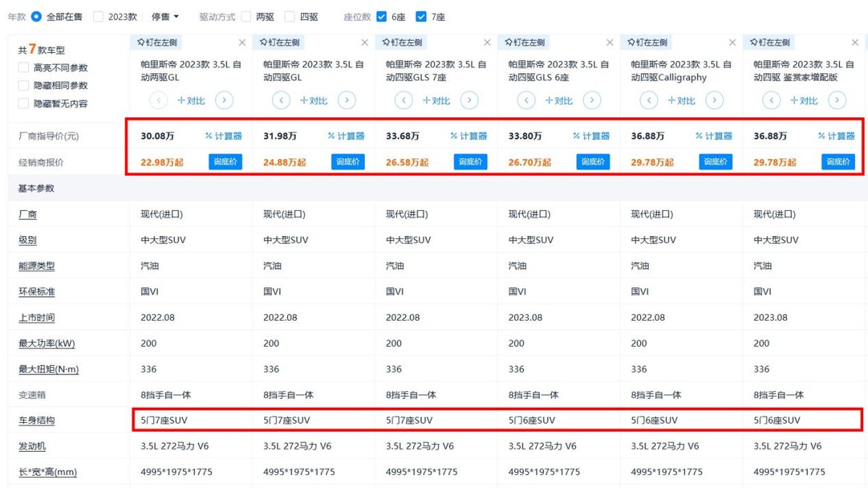Pin the 自动四驱GL column to left
868x488 pixels.
tap(280, 43)
